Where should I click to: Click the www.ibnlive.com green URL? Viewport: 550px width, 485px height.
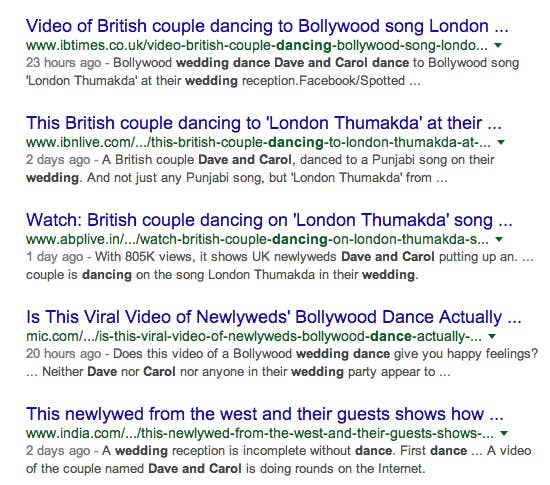click(x=259, y=143)
